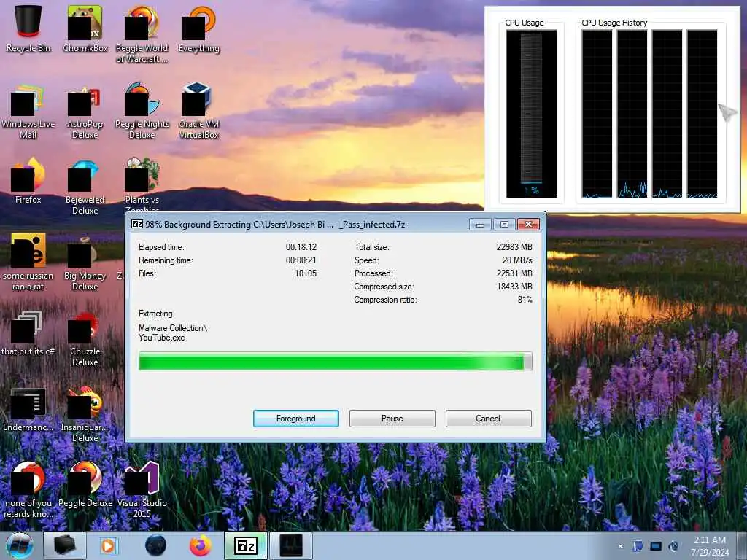The image size is (747, 560).
Task: Open the Recycle Bin desktop icon
Action: pos(28,28)
